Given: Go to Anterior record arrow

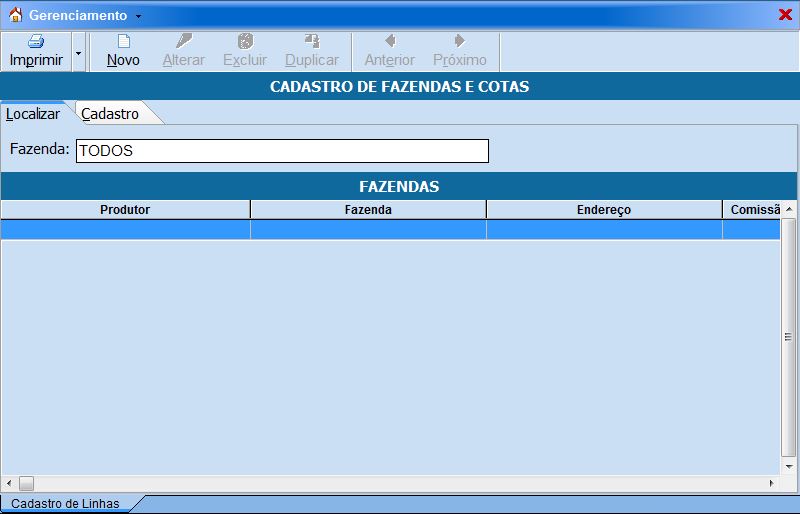Looking at the screenshot, I should [389, 42].
